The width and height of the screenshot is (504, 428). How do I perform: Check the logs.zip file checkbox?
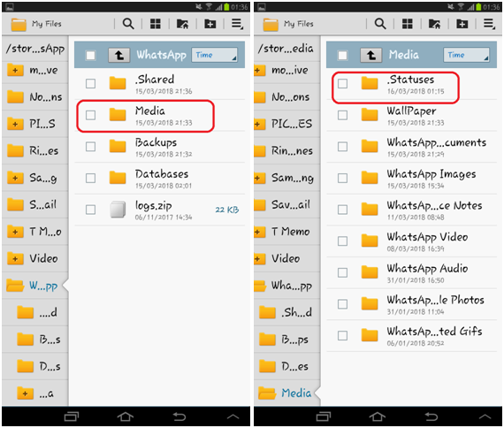pos(91,210)
